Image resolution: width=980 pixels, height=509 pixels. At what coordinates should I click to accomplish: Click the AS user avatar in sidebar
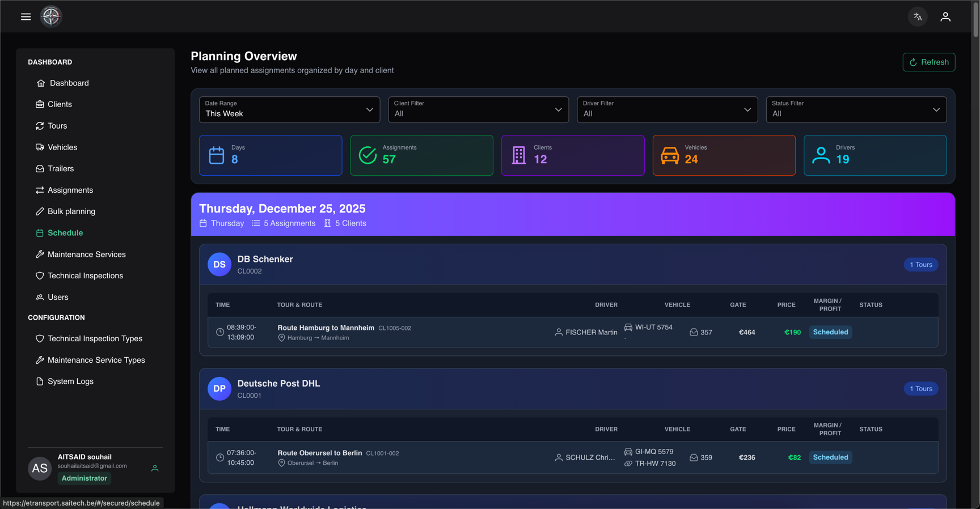pyautogui.click(x=40, y=468)
